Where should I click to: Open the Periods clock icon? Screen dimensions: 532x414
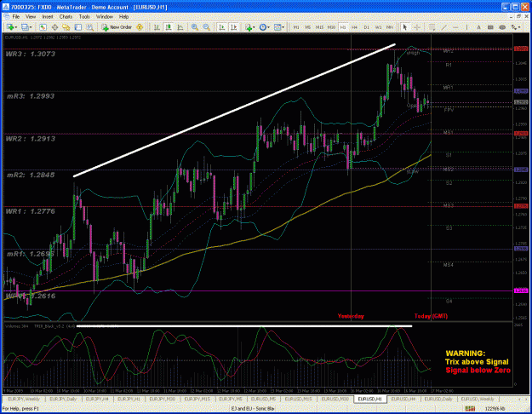pos(263,27)
